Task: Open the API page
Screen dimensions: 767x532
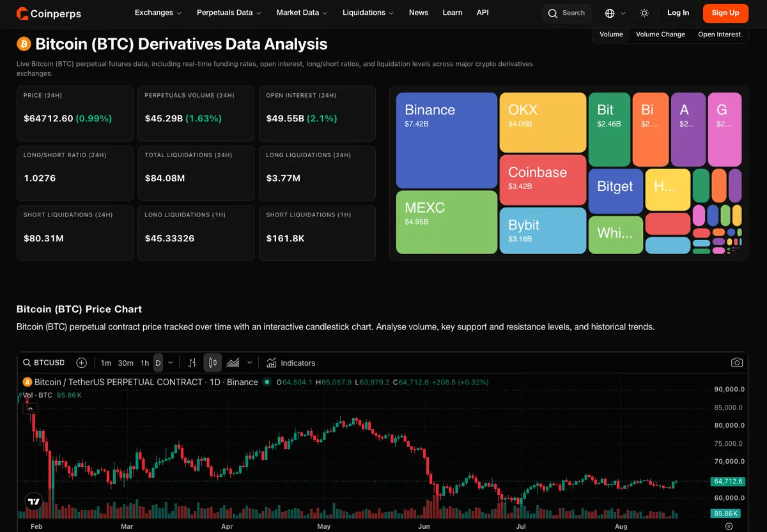Action: [x=483, y=13]
